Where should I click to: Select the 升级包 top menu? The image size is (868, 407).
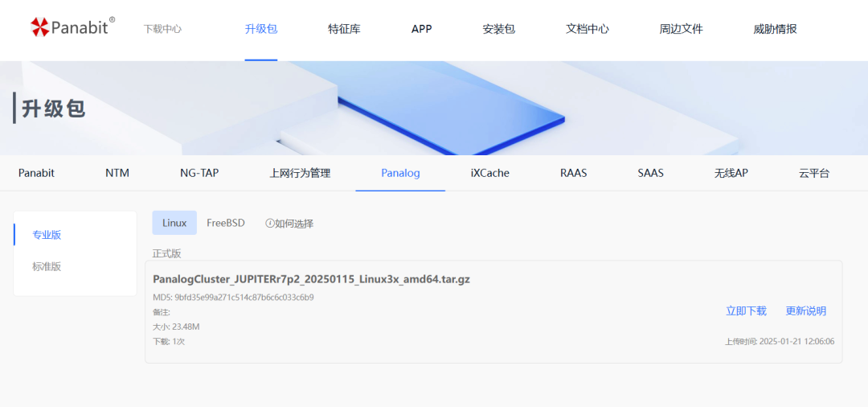click(260, 29)
